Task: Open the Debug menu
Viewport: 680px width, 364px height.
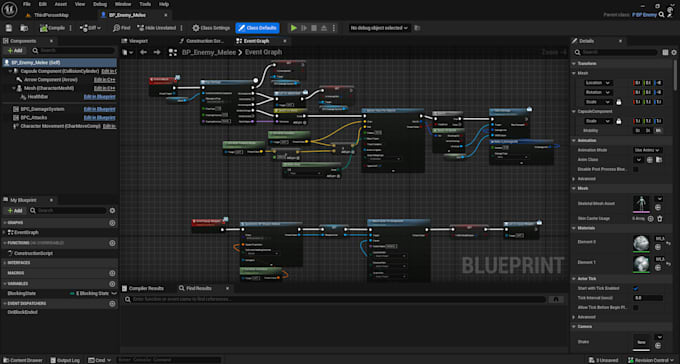Action: click(x=100, y=4)
